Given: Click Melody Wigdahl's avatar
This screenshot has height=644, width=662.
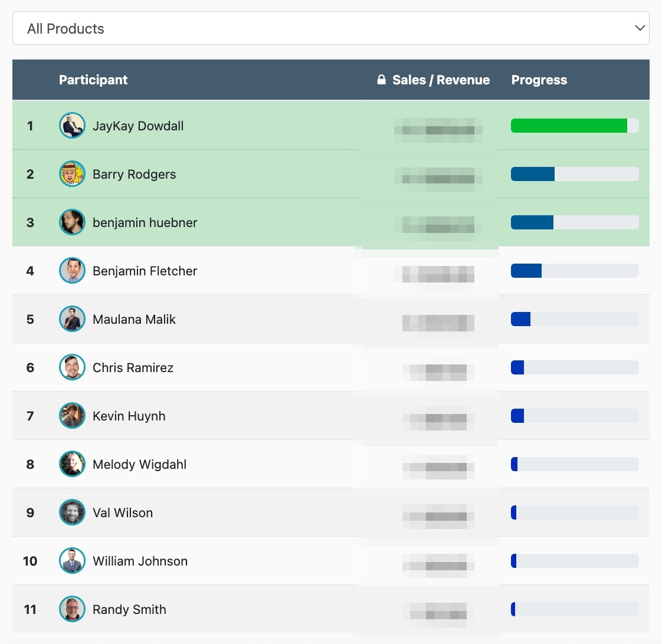Looking at the screenshot, I should tap(72, 464).
